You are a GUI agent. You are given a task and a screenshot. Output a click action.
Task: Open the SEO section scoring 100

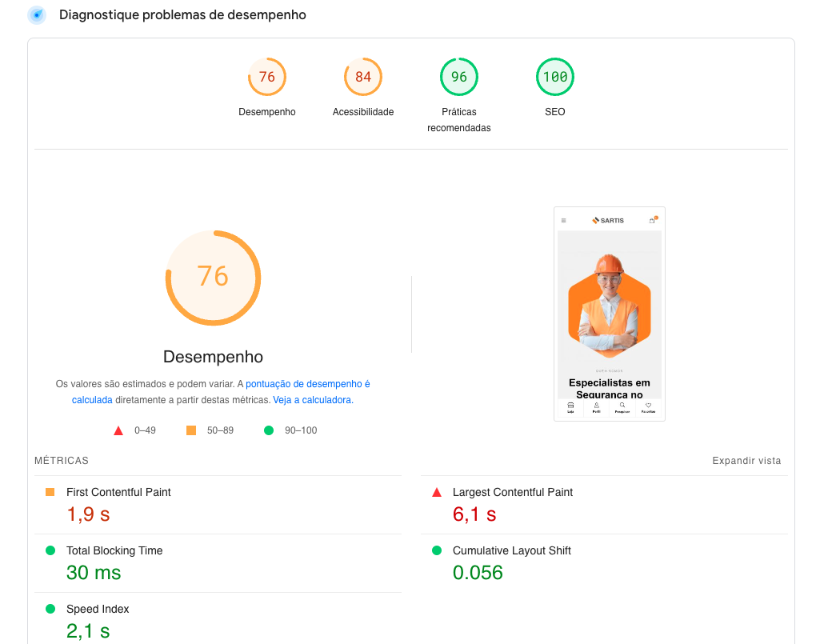click(554, 77)
